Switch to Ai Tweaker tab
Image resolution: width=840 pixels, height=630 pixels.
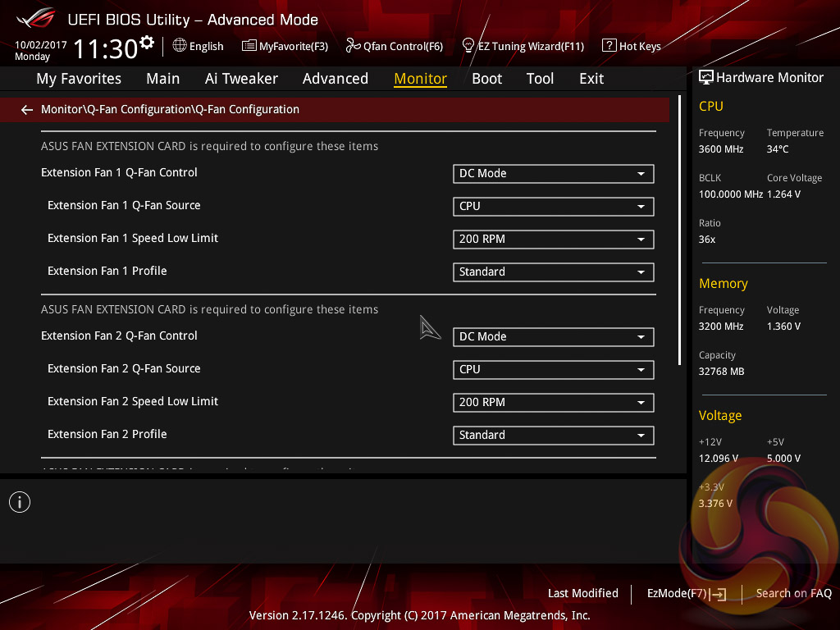(x=241, y=79)
